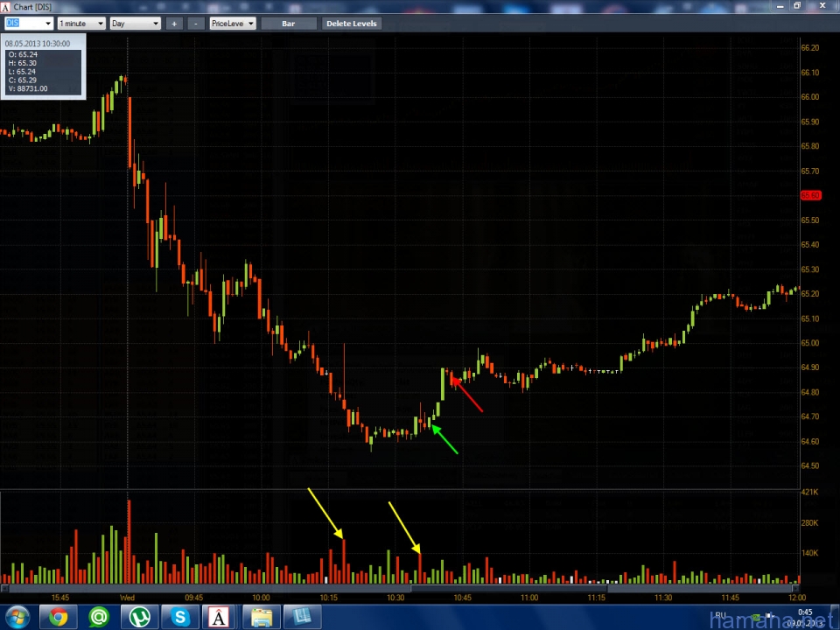The image size is (840, 630).
Task: Click the red price marker on price axis
Action: point(810,195)
